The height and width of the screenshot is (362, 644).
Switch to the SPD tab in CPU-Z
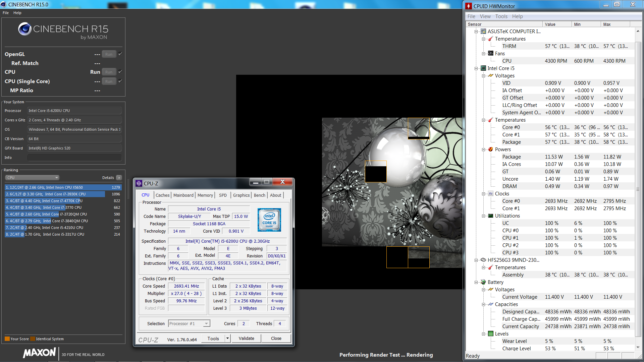(x=223, y=195)
